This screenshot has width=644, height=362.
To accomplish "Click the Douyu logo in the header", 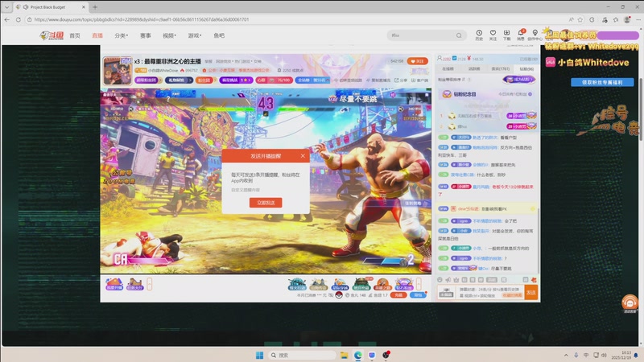I will pos(52,35).
